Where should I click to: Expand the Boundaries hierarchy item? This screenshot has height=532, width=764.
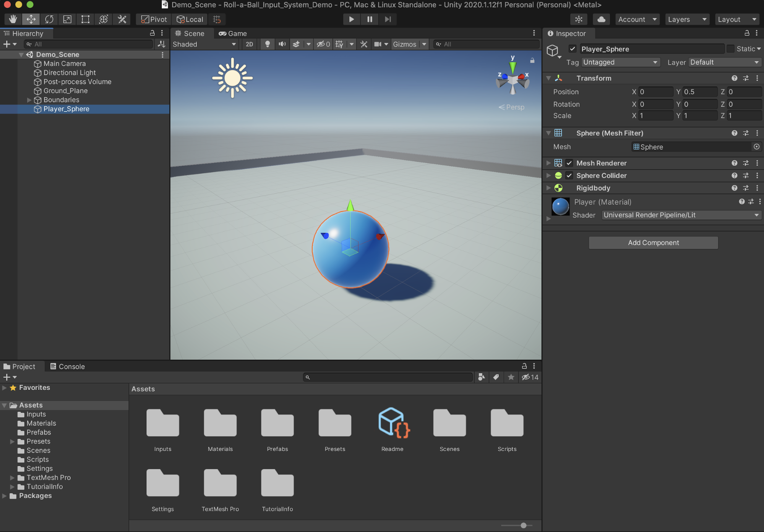click(x=29, y=100)
